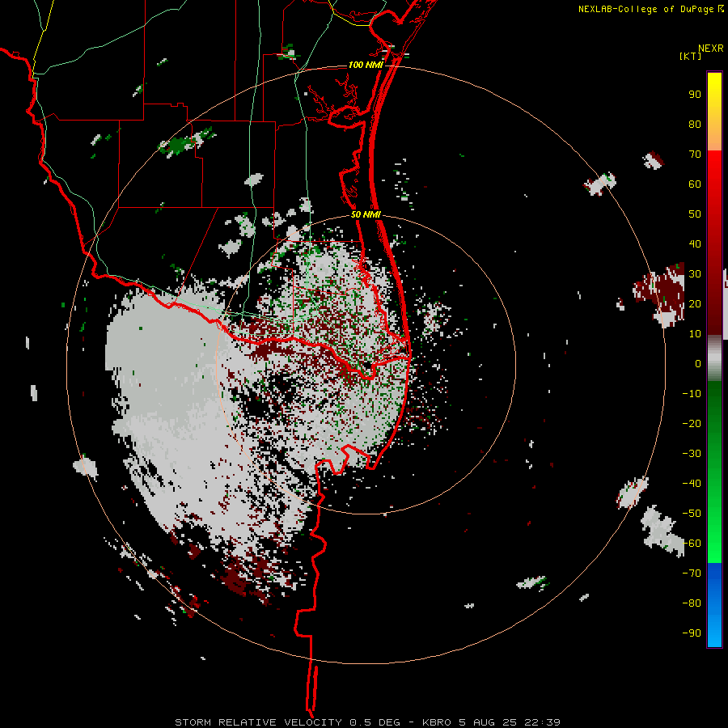Image resolution: width=728 pixels, height=728 pixels.
Task: Click the 70 knot scale value
Action: click(x=695, y=154)
